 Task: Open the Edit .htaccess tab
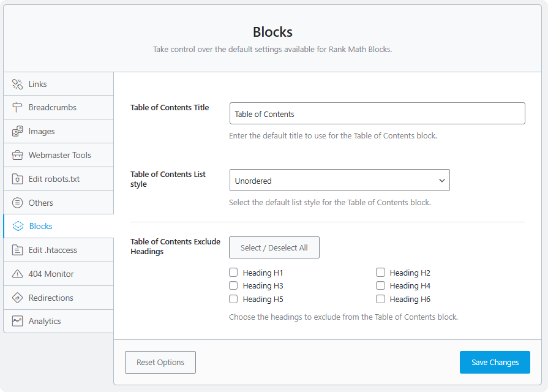coord(59,250)
